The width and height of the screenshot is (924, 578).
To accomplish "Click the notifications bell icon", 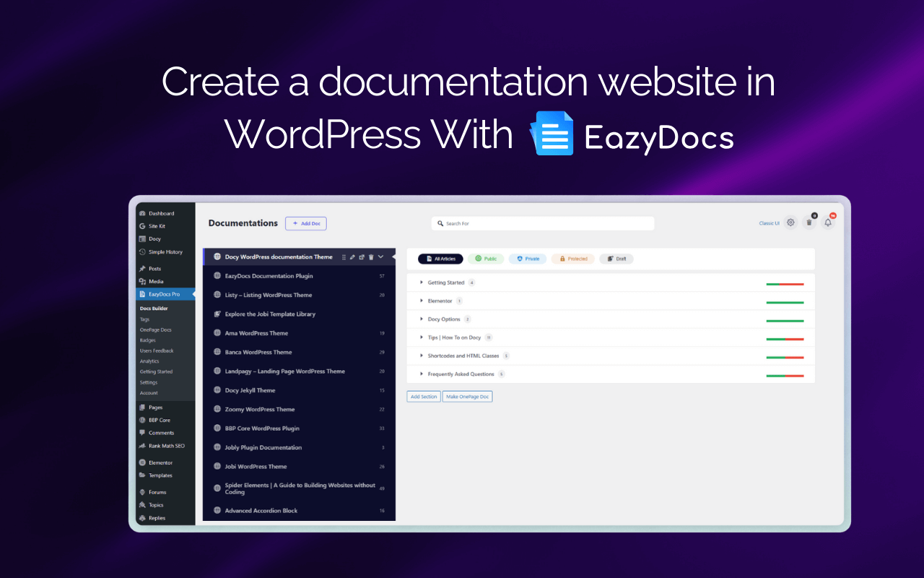I will coord(827,222).
